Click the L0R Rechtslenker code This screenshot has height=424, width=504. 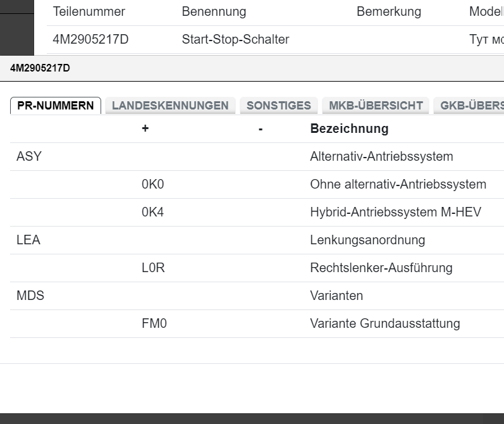coord(153,268)
